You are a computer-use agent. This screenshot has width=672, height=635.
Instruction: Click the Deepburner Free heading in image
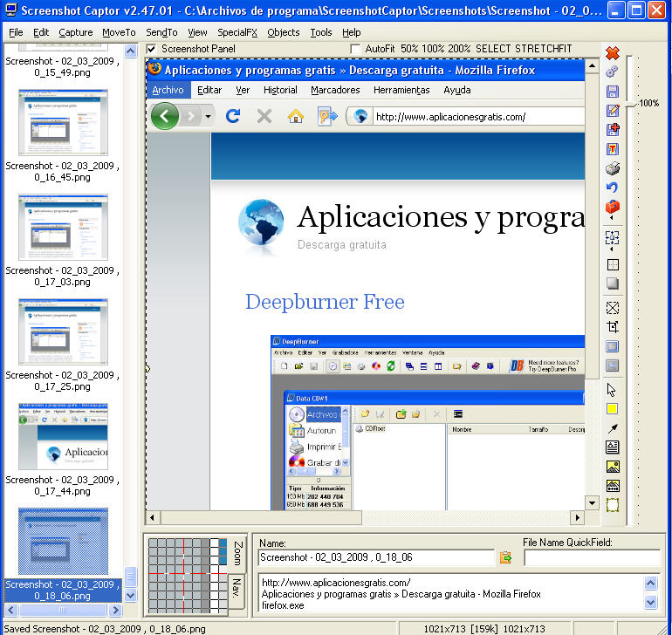pyautogui.click(x=325, y=302)
